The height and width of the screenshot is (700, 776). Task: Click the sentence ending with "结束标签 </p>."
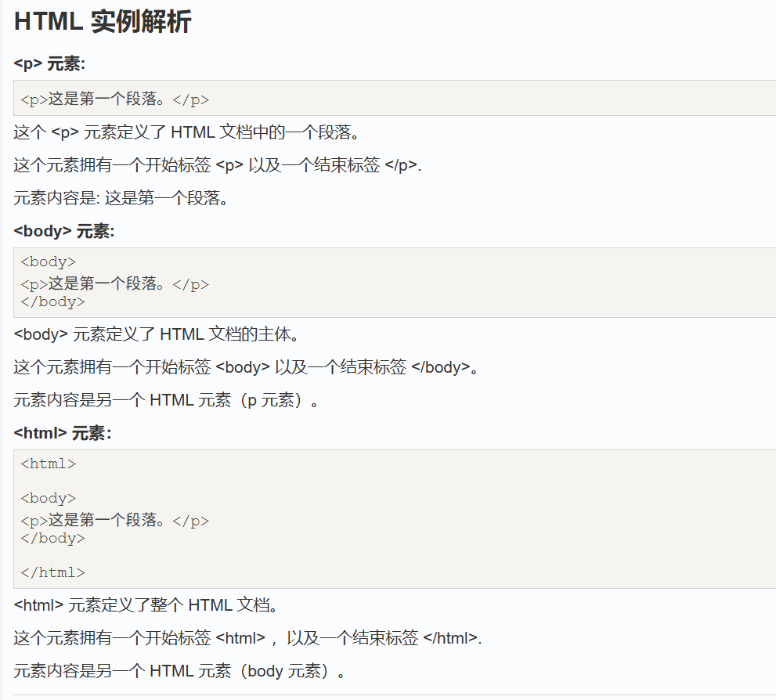point(218,165)
